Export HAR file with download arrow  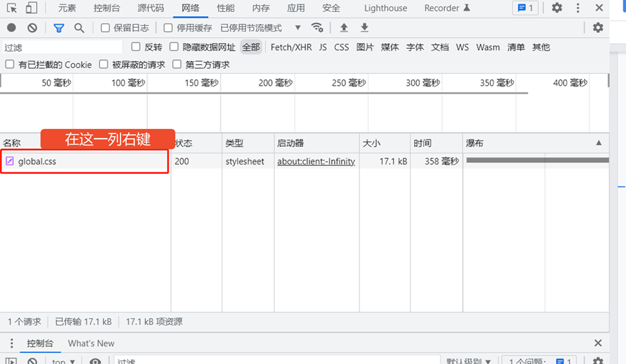365,28
